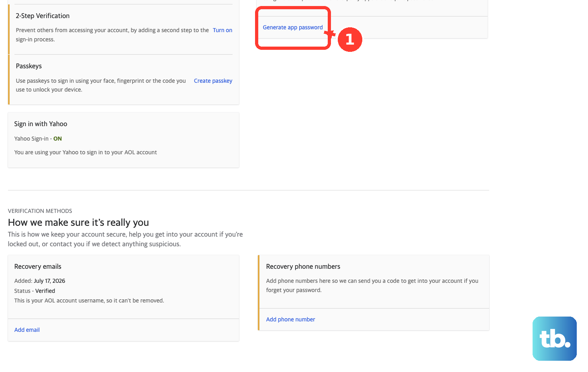Click the Added July 17, 2026 text
Image resolution: width=588 pixels, height=372 pixels.
pos(40,281)
